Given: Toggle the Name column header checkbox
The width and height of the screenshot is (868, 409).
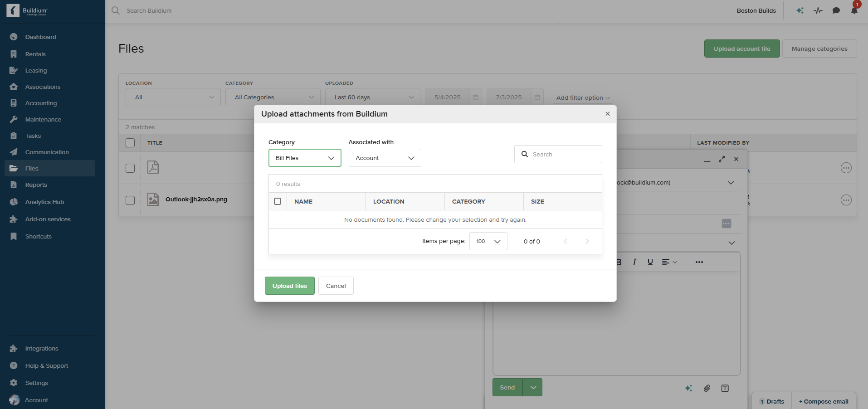Looking at the screenshot, I should pyautogui.click(x=278, y=201).
